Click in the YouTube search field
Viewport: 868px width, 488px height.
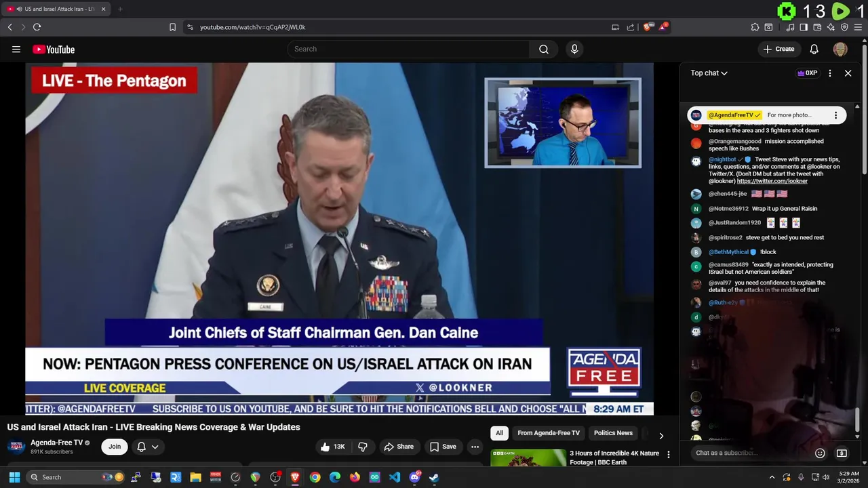[408, 49]
